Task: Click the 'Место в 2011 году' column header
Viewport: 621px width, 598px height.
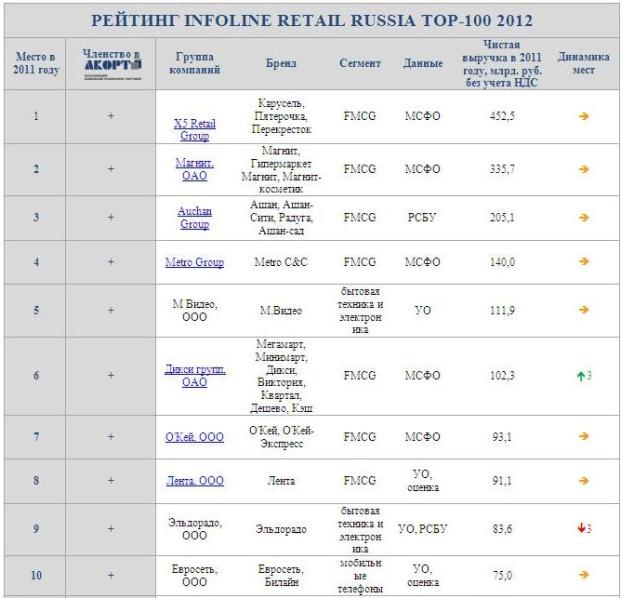Action: pos(36,63)
